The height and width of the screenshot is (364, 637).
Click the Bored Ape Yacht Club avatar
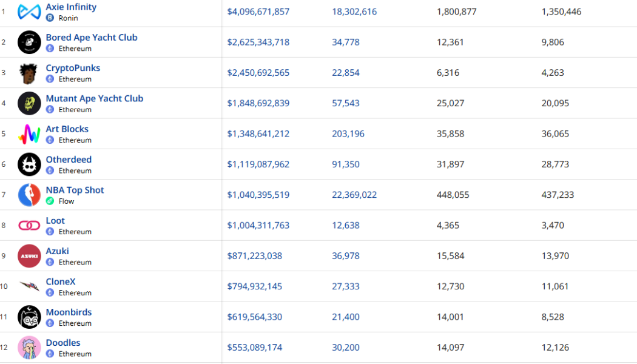click(29, 42)
